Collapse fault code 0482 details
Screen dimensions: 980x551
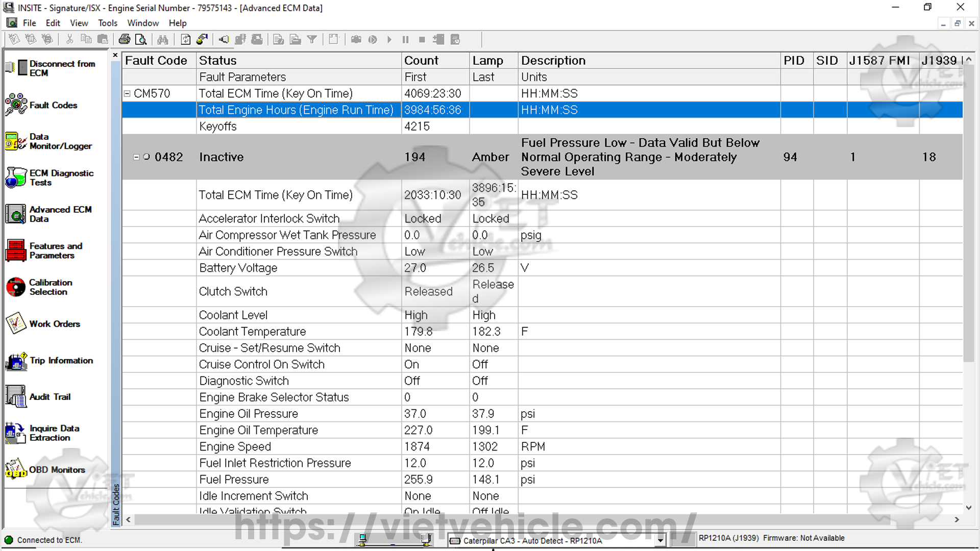tap(136, 157)
